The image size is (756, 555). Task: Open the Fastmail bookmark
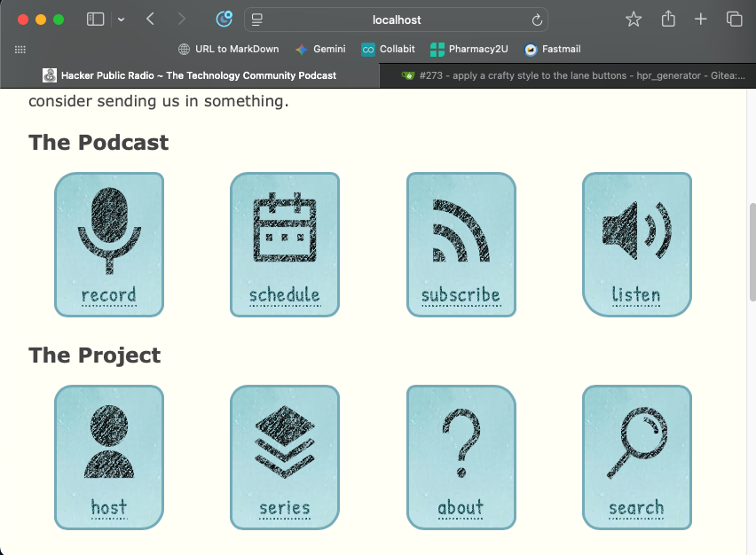552,50
